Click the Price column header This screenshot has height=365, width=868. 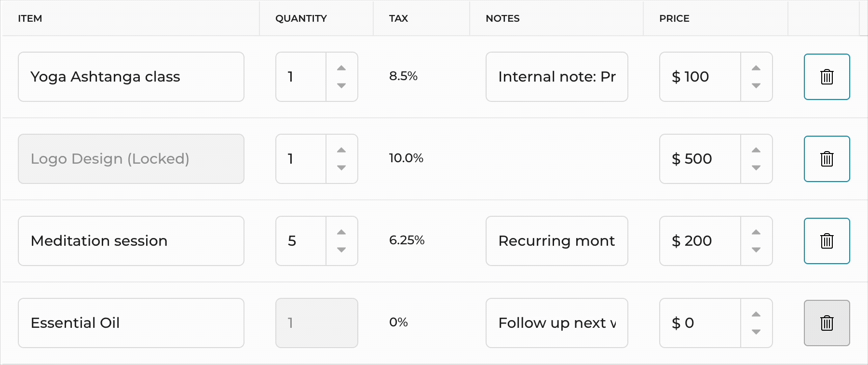(x=674, y=18)
